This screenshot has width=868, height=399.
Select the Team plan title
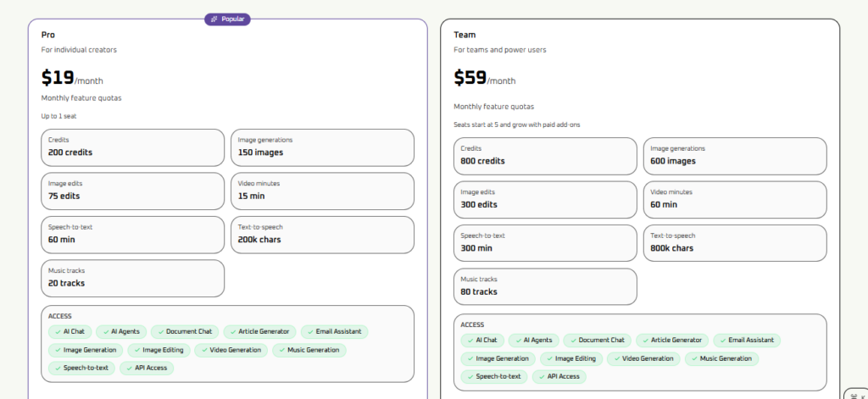(465, 35)
